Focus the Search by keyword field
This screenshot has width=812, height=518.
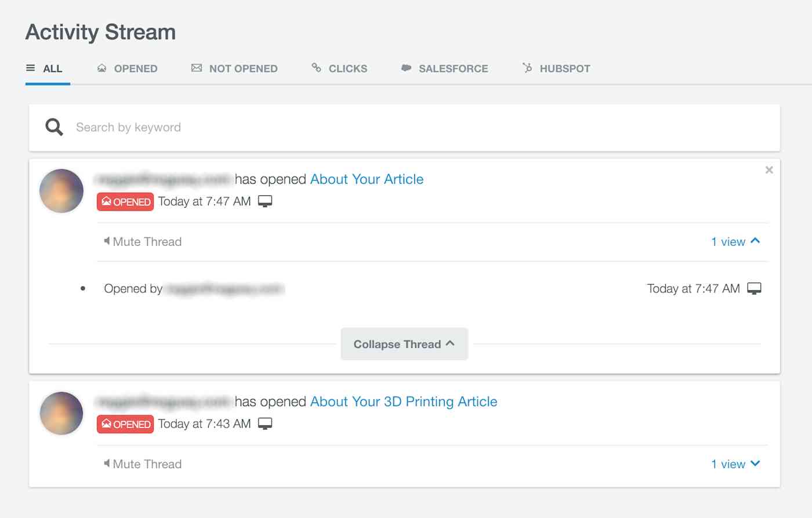pos(404,128)
